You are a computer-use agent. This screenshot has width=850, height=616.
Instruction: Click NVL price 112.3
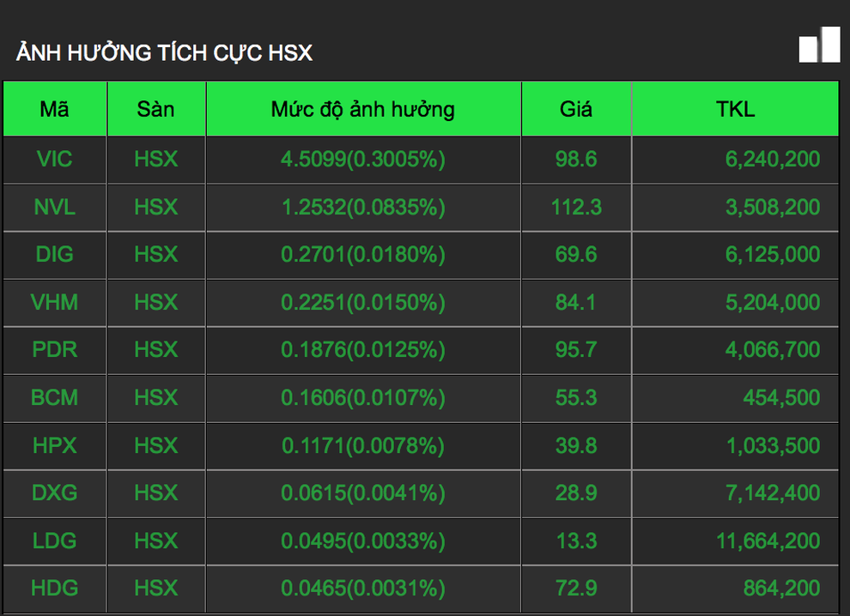coord(576,207)
